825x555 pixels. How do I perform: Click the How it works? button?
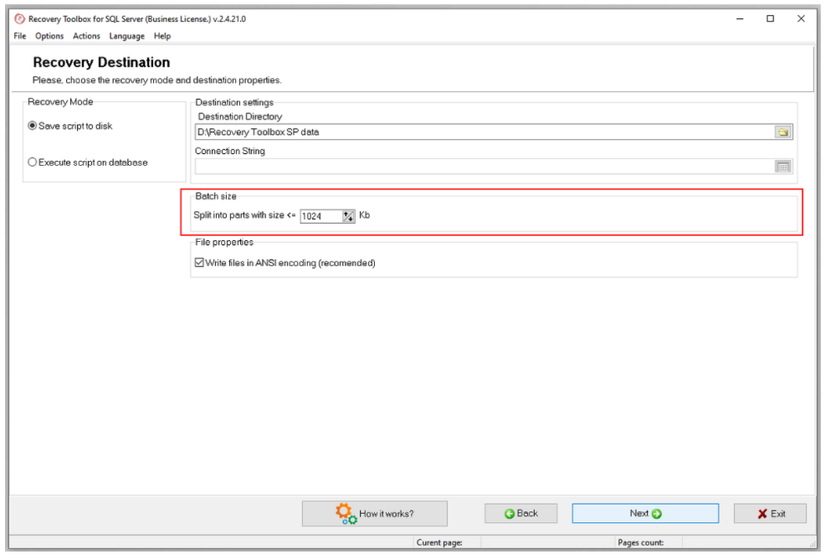click(375, 513)
